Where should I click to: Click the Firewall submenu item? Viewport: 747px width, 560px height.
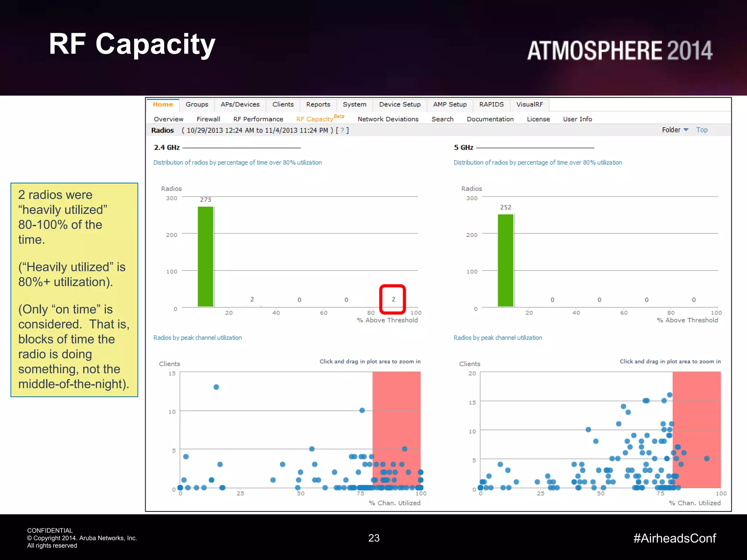[208, 119]
